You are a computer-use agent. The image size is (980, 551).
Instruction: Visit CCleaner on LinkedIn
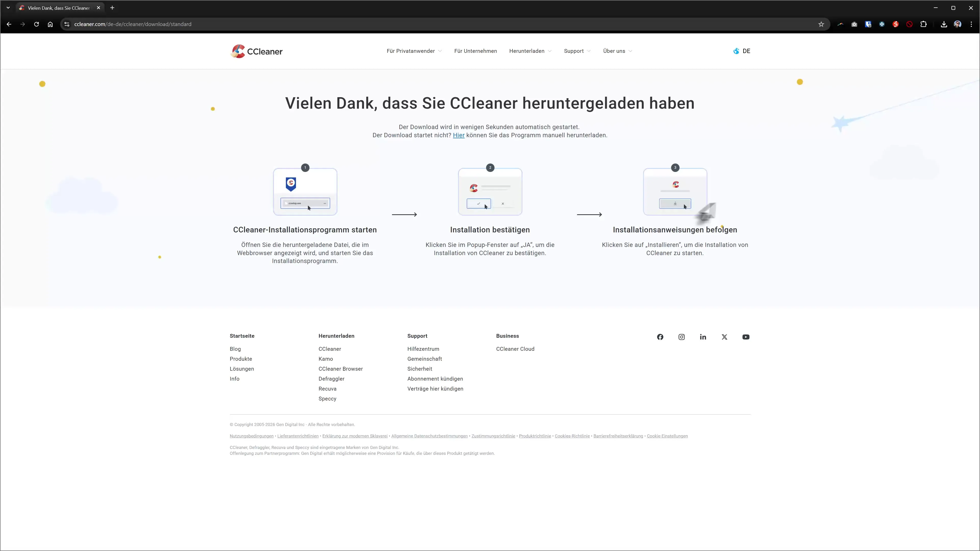[703, 337]
